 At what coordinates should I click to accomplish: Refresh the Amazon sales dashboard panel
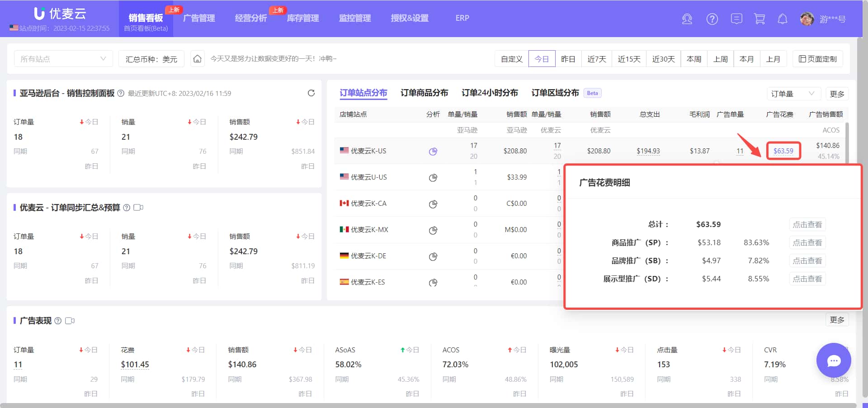click(311, 93)
